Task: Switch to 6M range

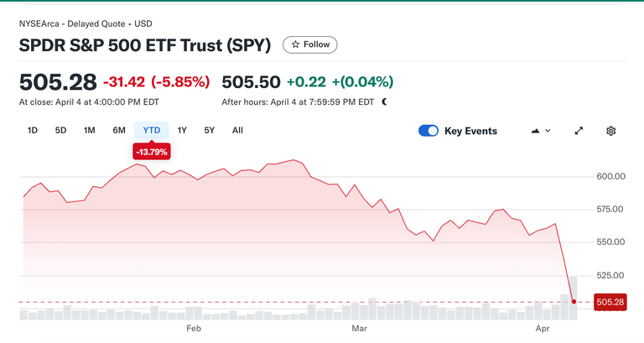Action: click(119, 130)
